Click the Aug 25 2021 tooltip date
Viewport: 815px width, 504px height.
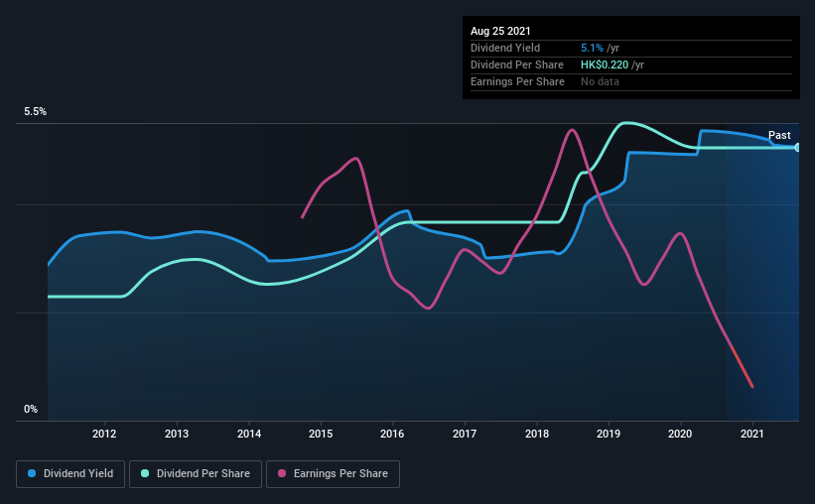pos(500,31)
